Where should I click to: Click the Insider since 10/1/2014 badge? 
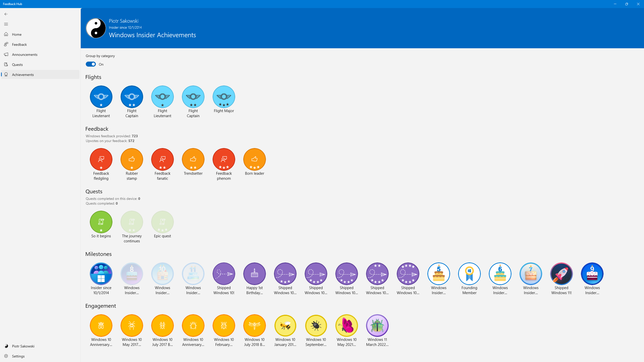(101, 274)
